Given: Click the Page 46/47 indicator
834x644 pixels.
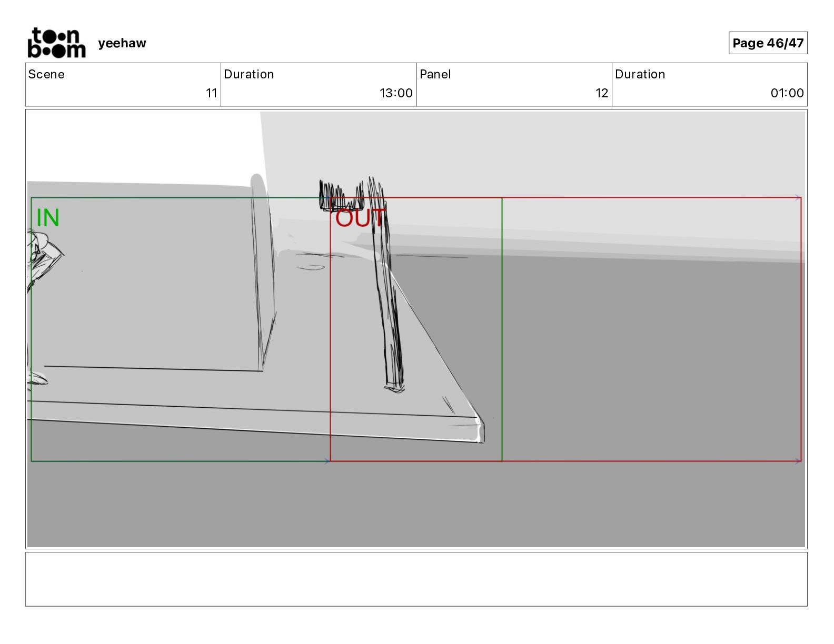Looking at the screenshot, I should pyautogui.click(x=768, y=43).
